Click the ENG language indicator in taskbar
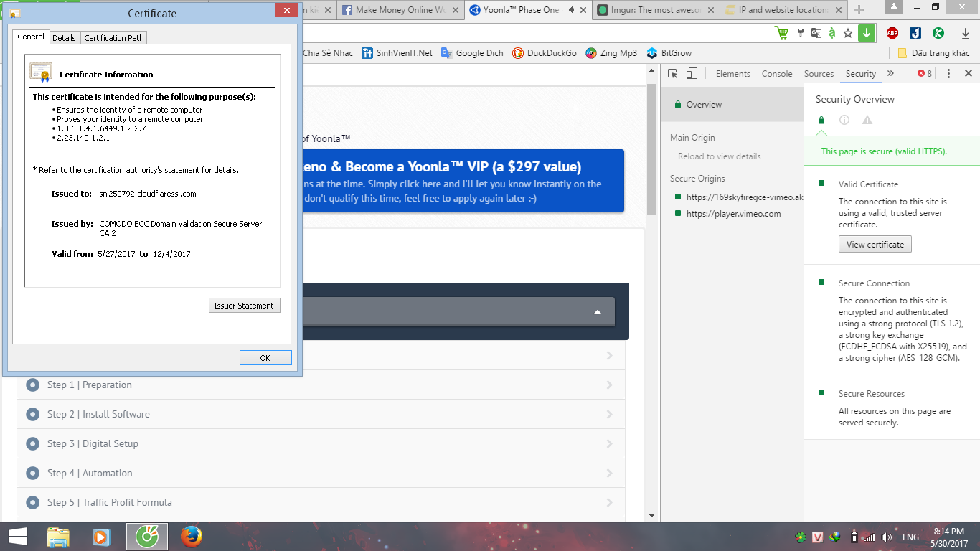The image size is (980, 551). (x=910, y=537)
